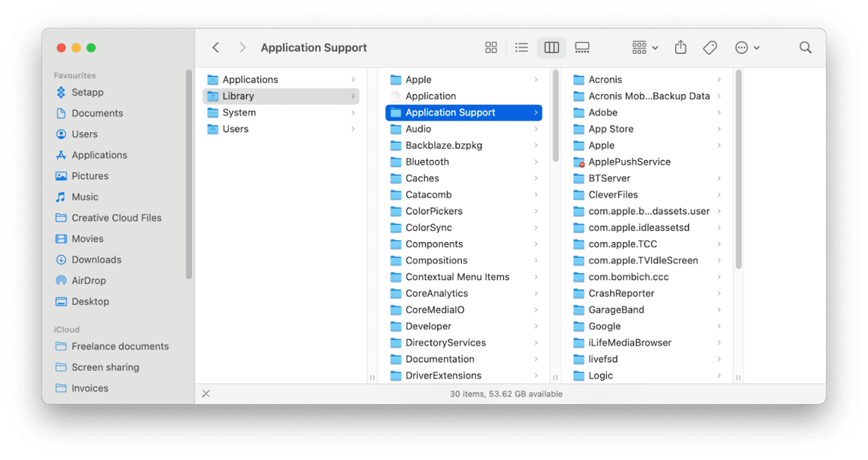Select the ApplePushService folder

(647, 161)
